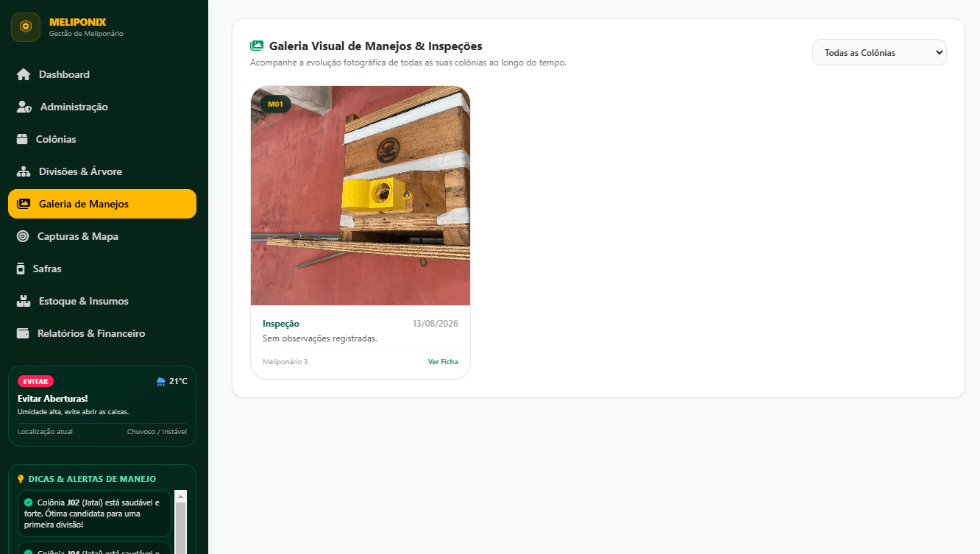
Task: Click the tips list scroll-up arrow
Action: click(181, 497)
